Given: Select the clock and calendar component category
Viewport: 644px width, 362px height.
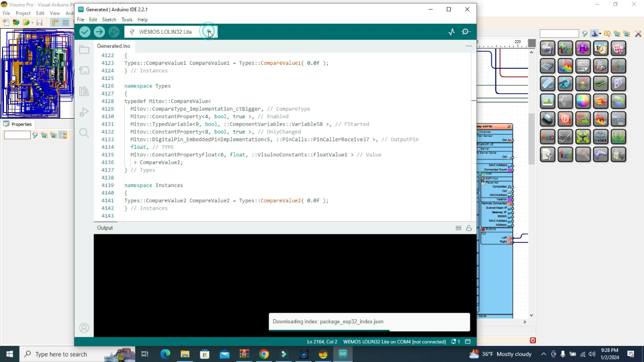Looking at the screenshot, I should click(601, 48).
